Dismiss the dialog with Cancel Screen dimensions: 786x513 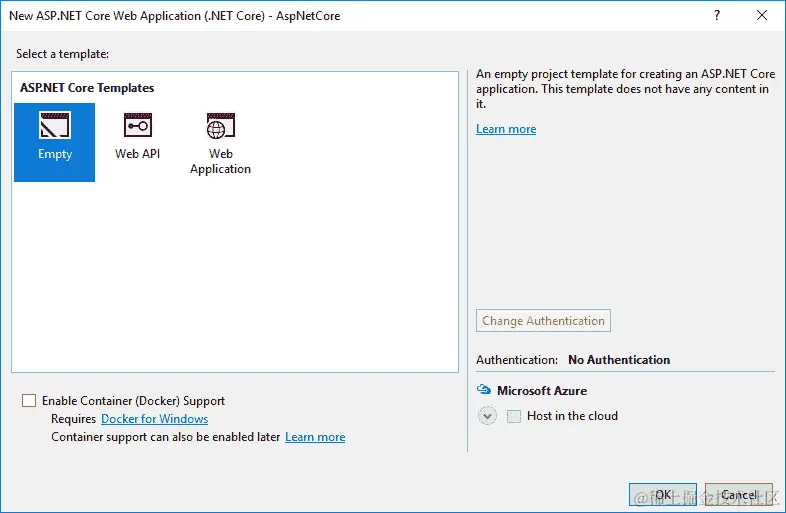[x=739, y=495]
